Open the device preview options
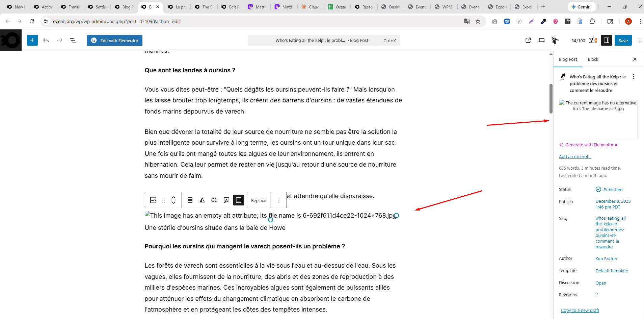This screenshot has width=644, height=319. pyautogui.click(x=542, y=41)
